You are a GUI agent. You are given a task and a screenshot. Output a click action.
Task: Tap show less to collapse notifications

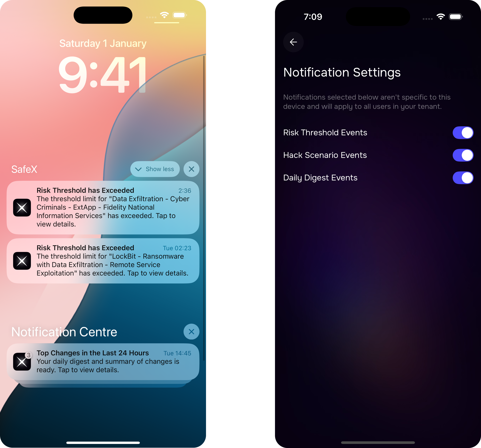point(156,169)
